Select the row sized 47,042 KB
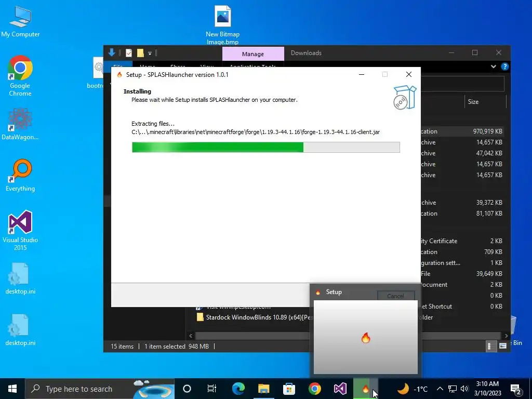This screenshot has width=532, height=399. tap(463, 153)
